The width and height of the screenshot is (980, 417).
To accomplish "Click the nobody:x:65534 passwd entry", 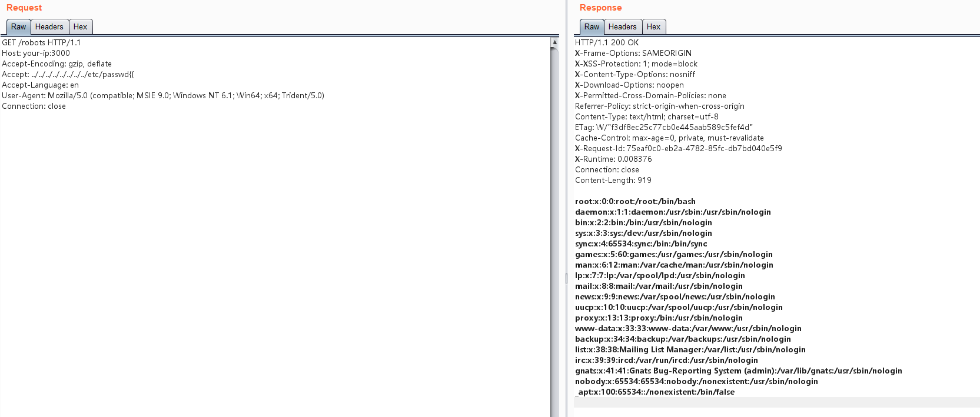I will 696,382.
